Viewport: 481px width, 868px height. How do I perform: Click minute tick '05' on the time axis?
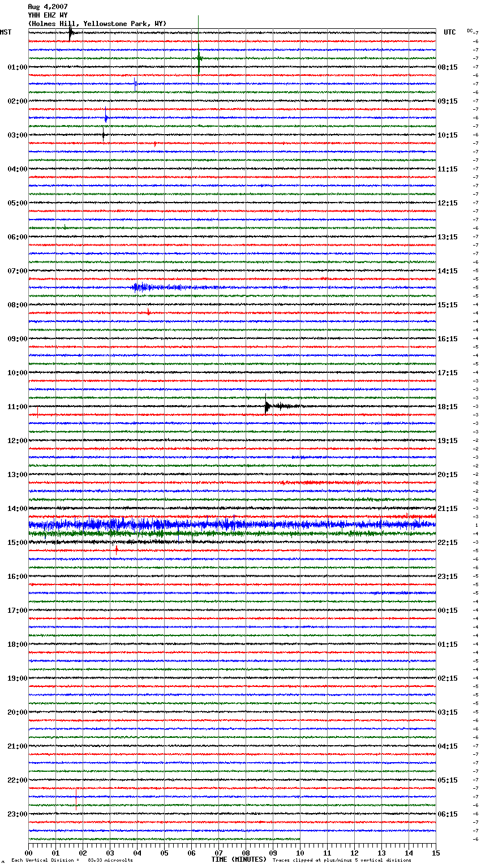pyautogui.click(x=164, y=853)
